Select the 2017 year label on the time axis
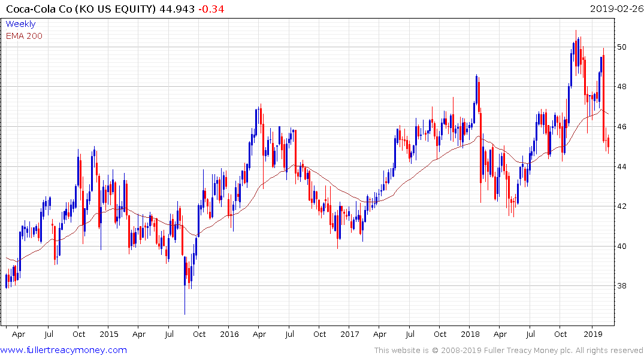 click(x=349, y=334)
